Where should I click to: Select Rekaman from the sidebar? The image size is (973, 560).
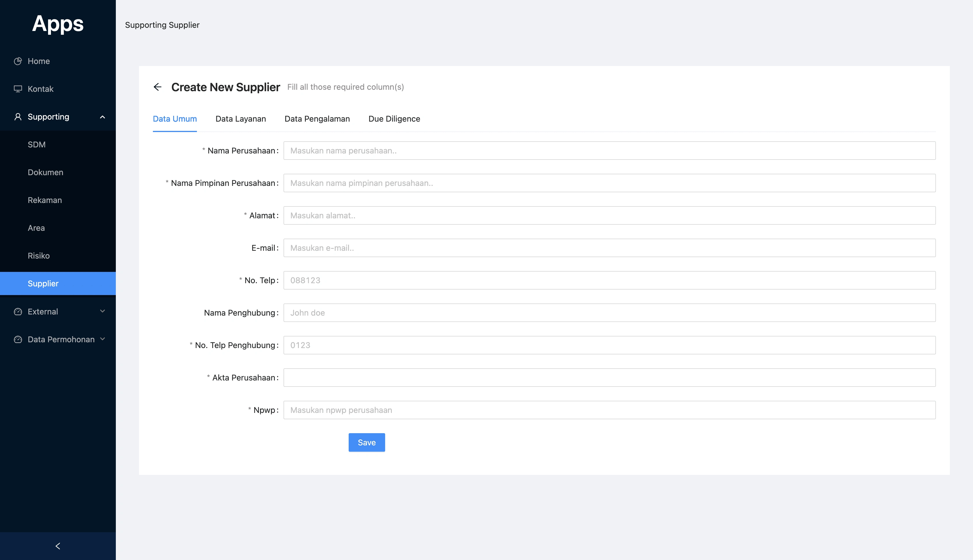pos(45,200)
